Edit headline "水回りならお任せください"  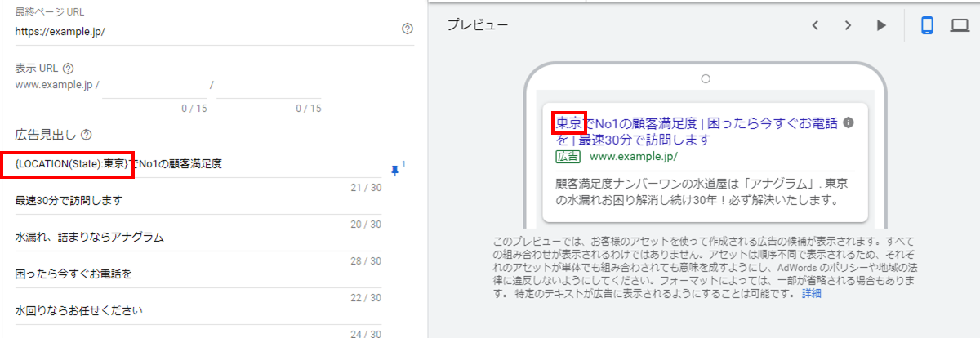tap(196, 310)
